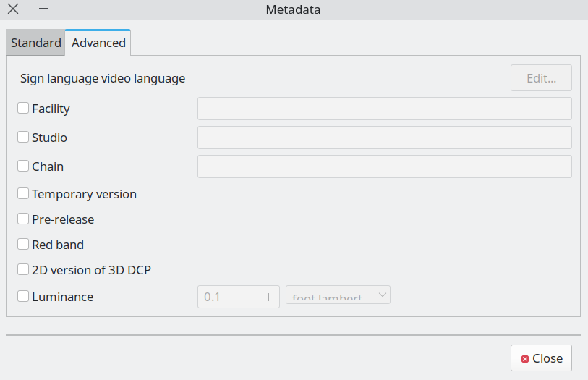The width and height of the screenshot is (588, 380).
Task: Open the foot lambert unit dropdown
Action: click(x=338, y=295)
